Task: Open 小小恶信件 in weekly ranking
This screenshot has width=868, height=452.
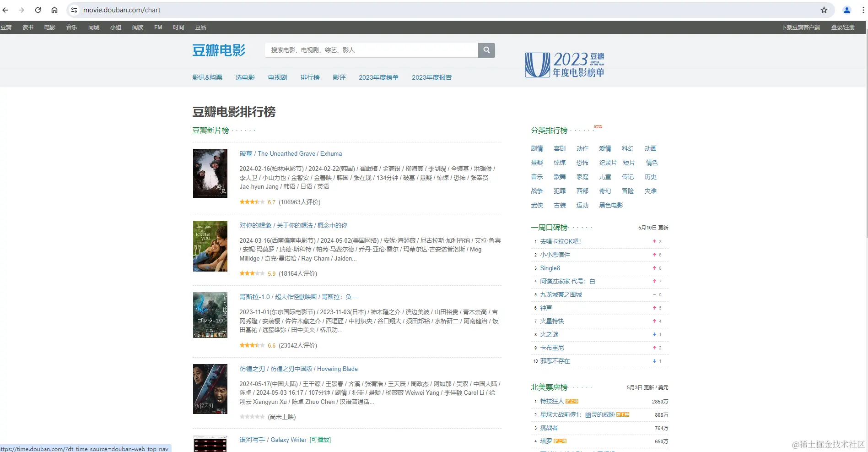Action: (x=555, y=255)
